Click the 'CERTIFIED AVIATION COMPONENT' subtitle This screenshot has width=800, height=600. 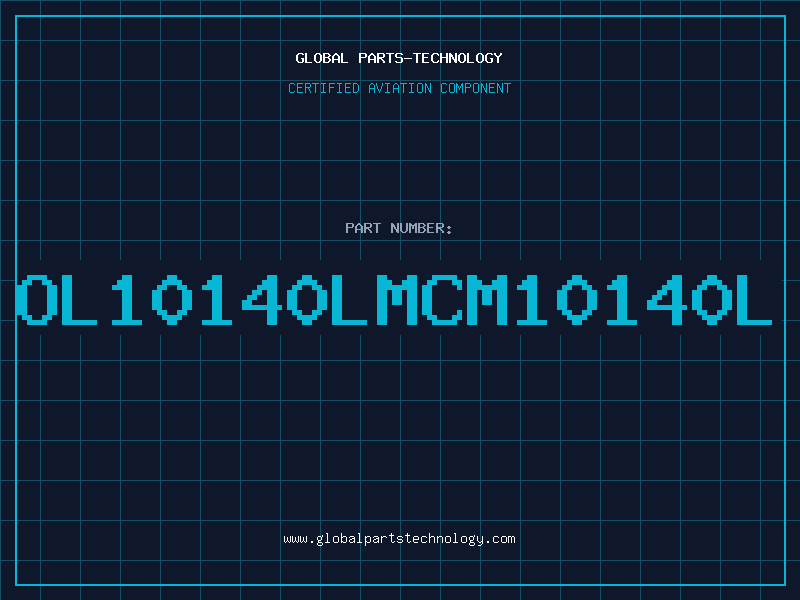coord(399,88)
